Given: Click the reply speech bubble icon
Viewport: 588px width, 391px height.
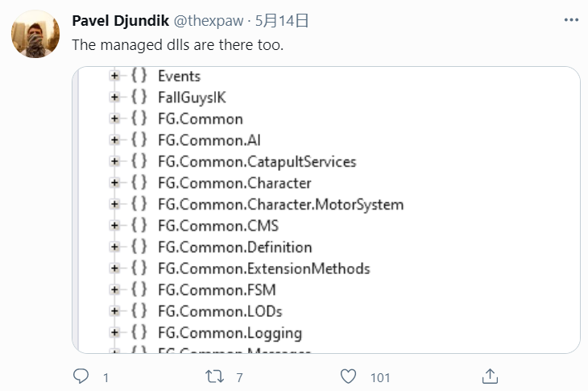Looking at the screenshot, I should 81,376.
